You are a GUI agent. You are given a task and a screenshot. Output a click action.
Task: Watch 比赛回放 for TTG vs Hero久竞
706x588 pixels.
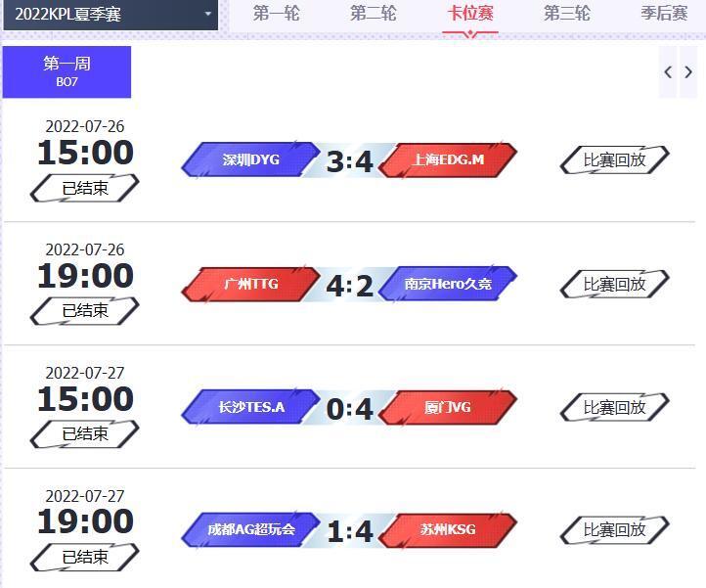pos(615,284)
